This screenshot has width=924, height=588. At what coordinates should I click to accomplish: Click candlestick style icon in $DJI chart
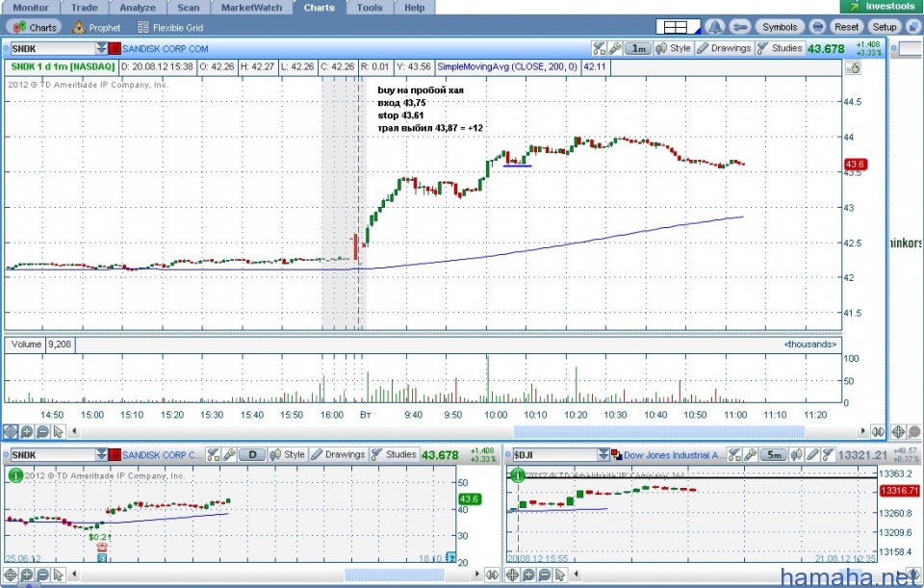coord(797,454)
